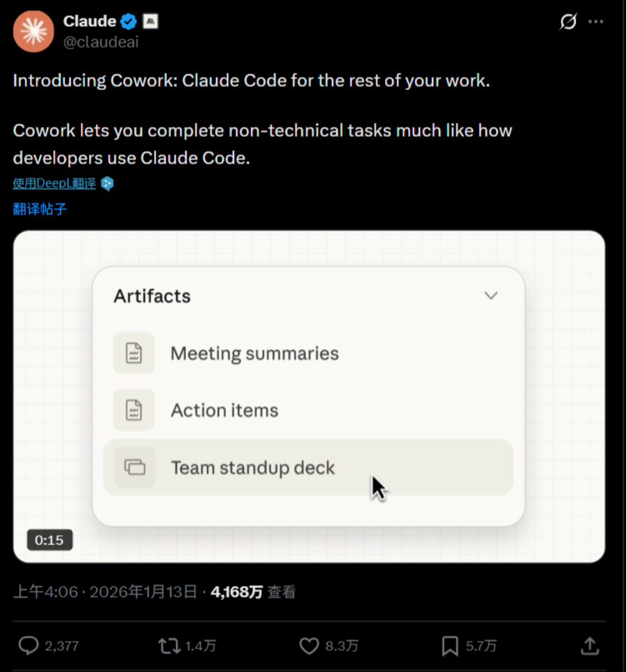Click the Meeting summaries document icon
The image size is (626, 672).
tap(133, 353)
